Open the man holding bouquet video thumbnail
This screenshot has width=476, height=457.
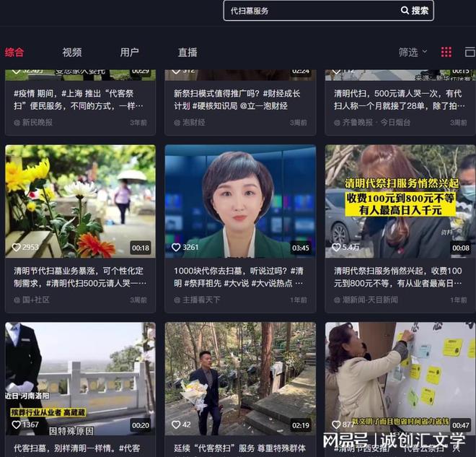(240, 378)
